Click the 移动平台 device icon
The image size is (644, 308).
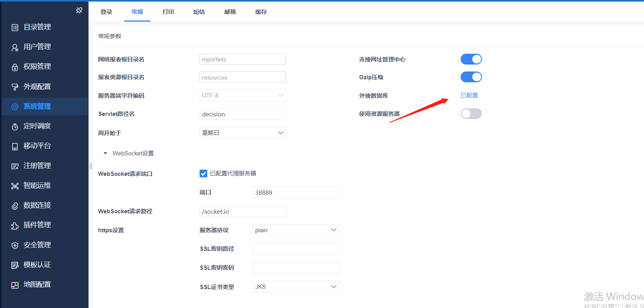tap(15, 146)
